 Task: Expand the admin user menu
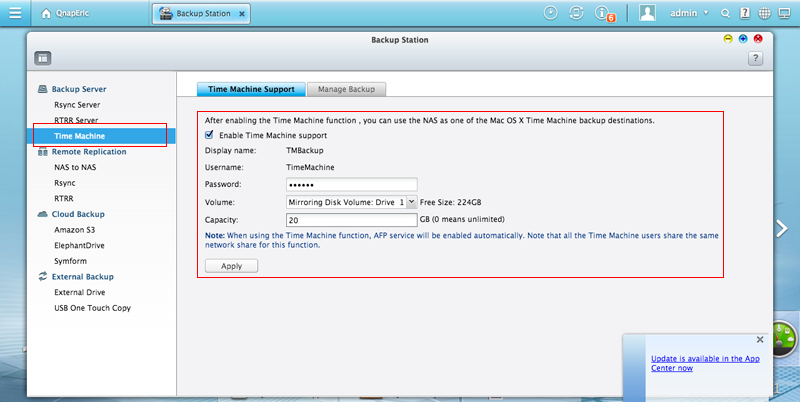click(688, 13)
